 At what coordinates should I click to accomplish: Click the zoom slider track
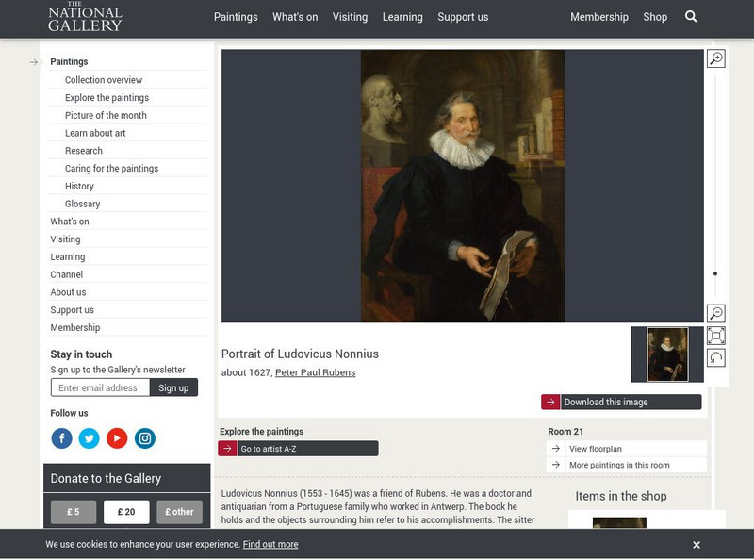[x=715, y=186]
